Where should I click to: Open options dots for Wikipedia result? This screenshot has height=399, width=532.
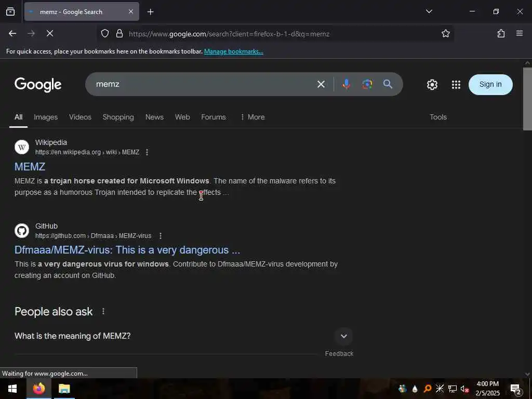point(147,152)
